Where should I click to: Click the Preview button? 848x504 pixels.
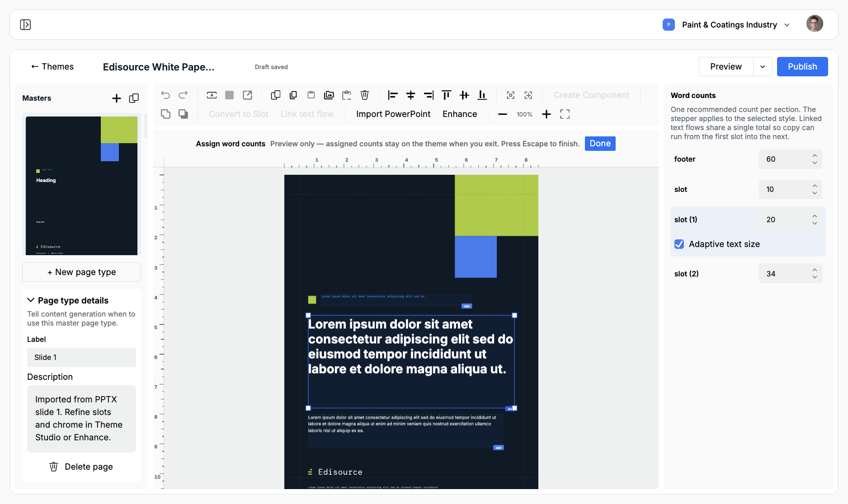726,66
